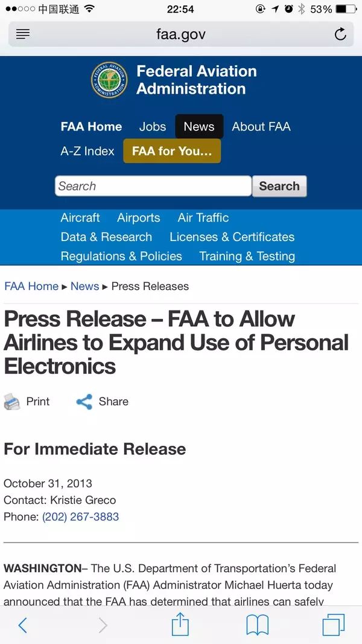Open the Licenses & Certificates link
This screenshot has height=644, width=362.
(232, 237)
